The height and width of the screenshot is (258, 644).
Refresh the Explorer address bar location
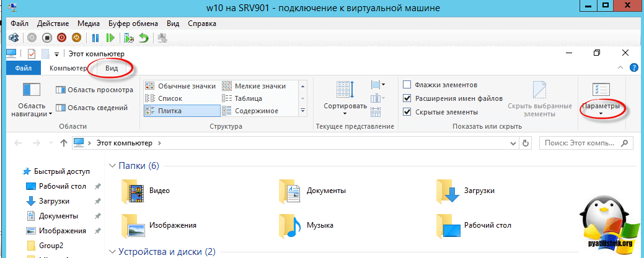(x=526, y=143)
